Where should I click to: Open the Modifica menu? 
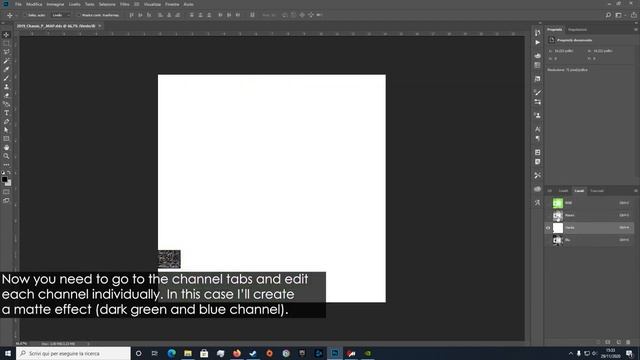click(x=34, y=4)
